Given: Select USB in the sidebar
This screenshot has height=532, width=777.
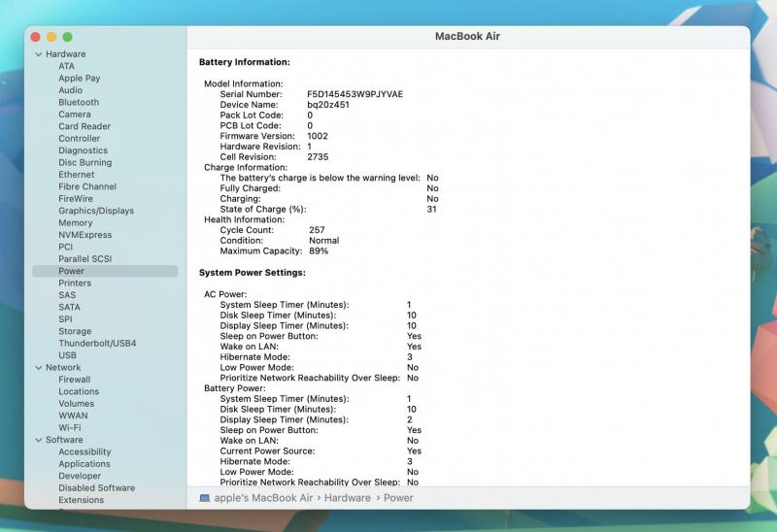Looking at the screenshot, I should coord(67,355).
